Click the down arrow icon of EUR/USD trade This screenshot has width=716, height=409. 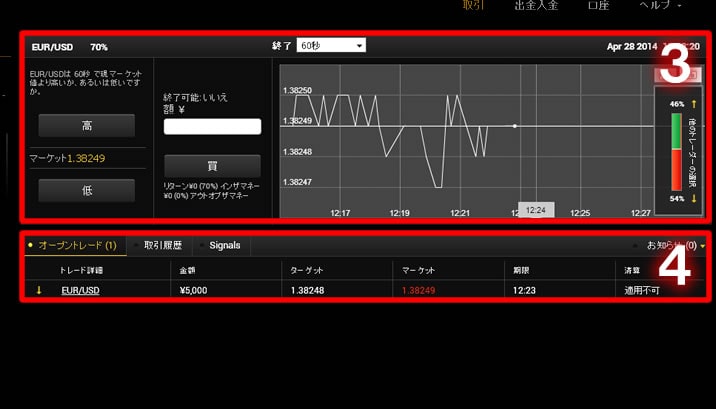pyautogui.click(x=39, y=290)
